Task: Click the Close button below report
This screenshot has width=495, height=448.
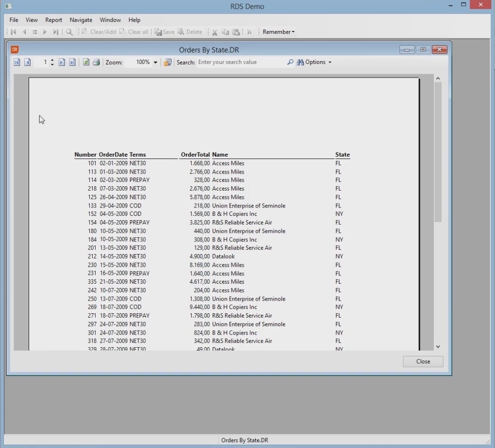Action: point(423,361)
